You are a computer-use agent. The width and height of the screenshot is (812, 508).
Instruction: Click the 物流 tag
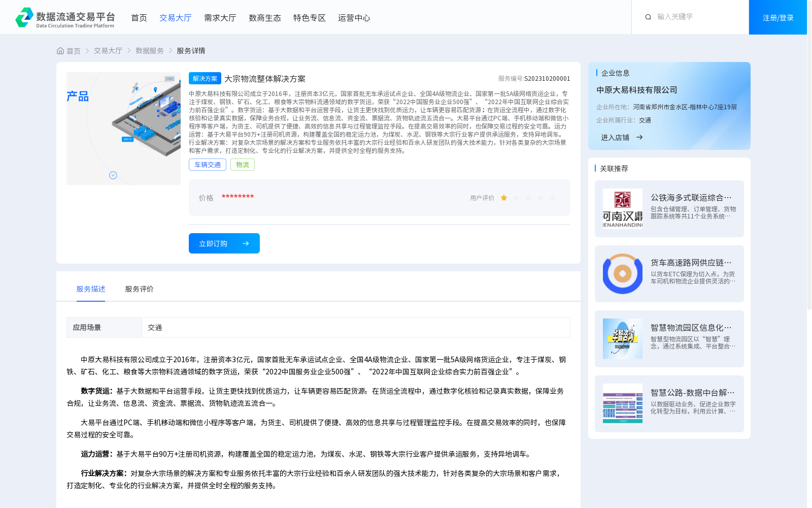point(243,165)
